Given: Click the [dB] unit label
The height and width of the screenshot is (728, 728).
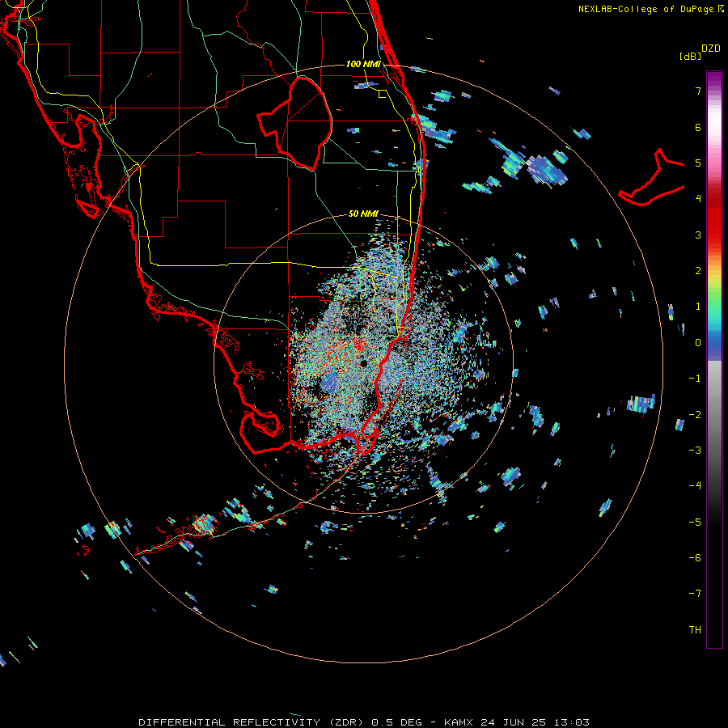Looking at the screenshot, I should 690,56.
